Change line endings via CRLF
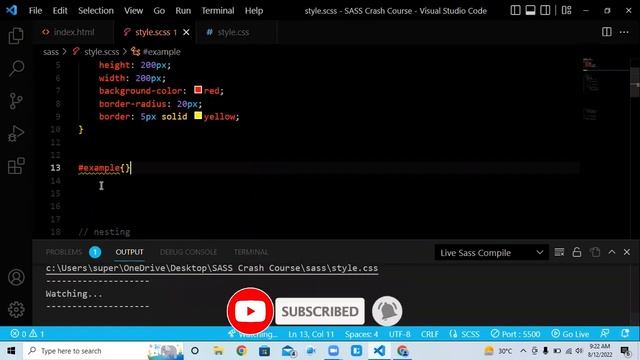 pos(430,334)
